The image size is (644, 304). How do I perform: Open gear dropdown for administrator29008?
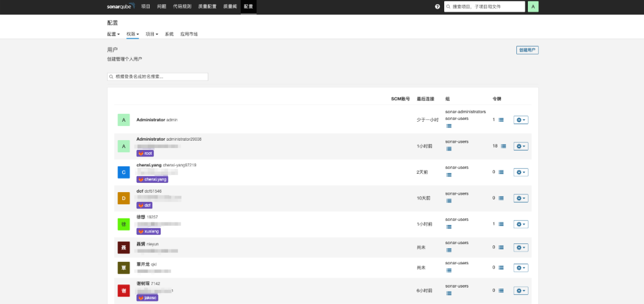click(x=521, y=146)
